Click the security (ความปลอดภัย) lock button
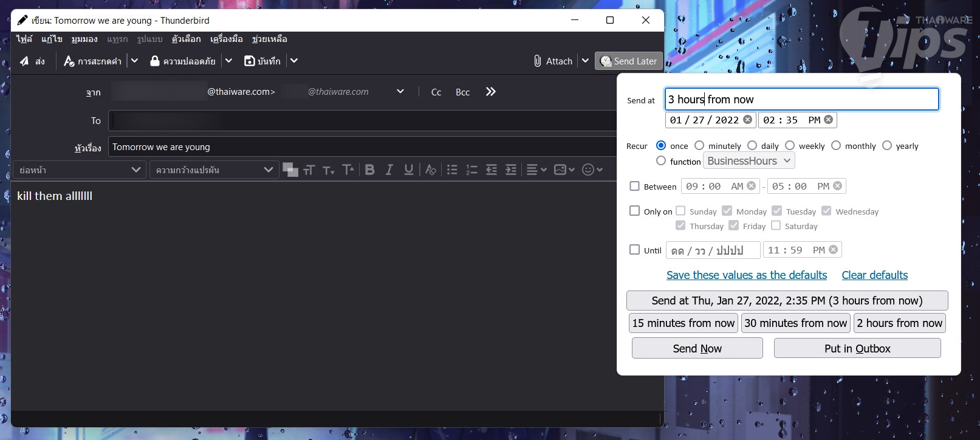The width and height of the screenshot is (980, 440). pos(182,61)
